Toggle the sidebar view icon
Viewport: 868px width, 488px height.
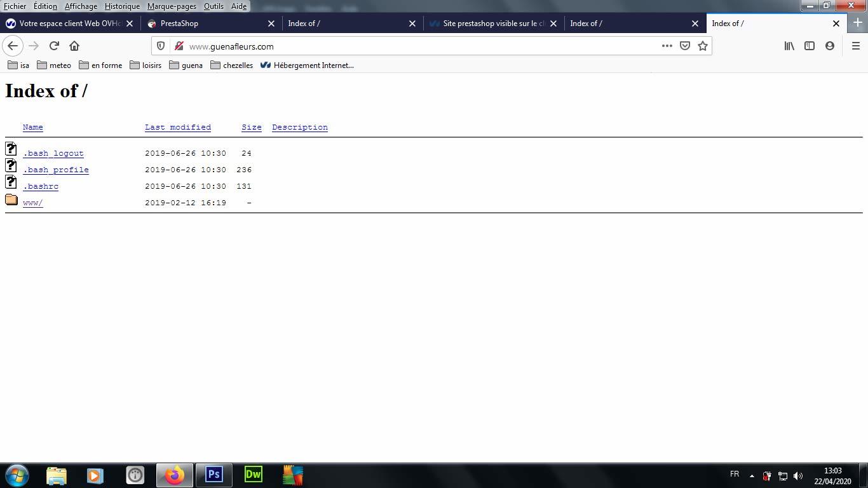810,46
